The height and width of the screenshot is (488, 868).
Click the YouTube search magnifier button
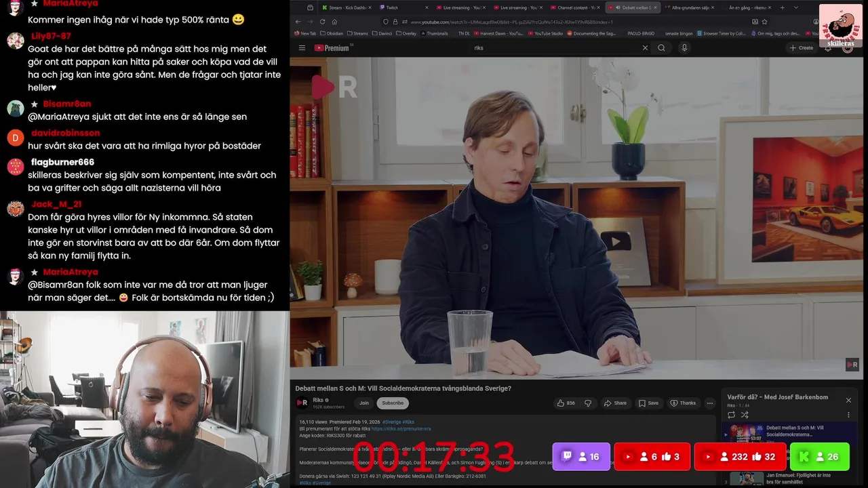click(x=661, y=48)
